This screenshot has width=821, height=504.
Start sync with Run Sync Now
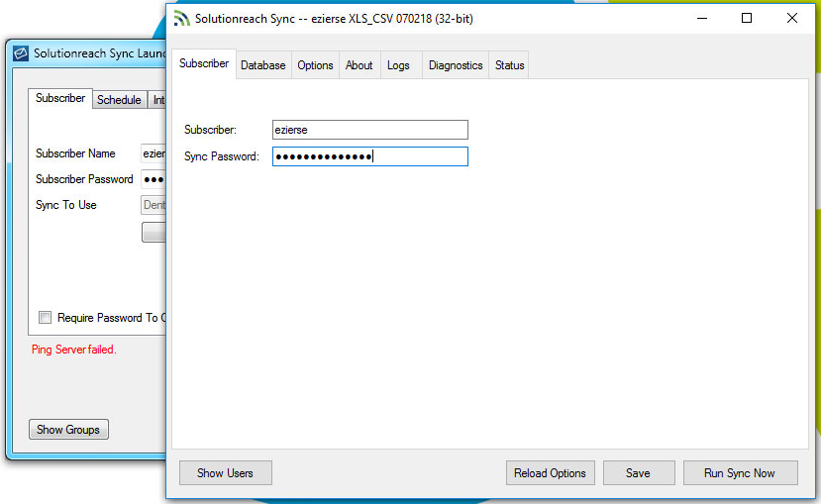pos(739,473)
